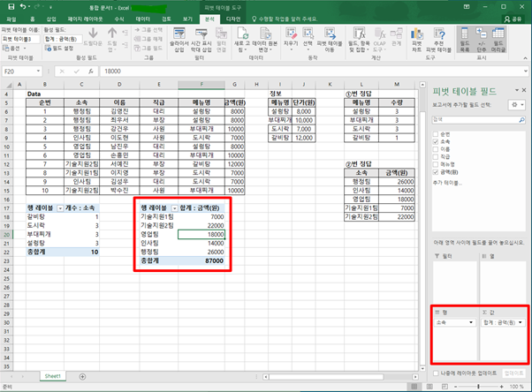Viewport: 532px width, 392px height.
Task: Click the vertical scrollbar down arrow
Action: [422, 368]
